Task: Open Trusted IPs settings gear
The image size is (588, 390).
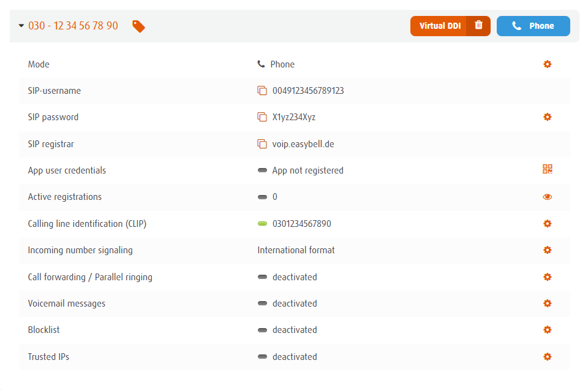Action: pyautogui.click(x=548, y=357)
